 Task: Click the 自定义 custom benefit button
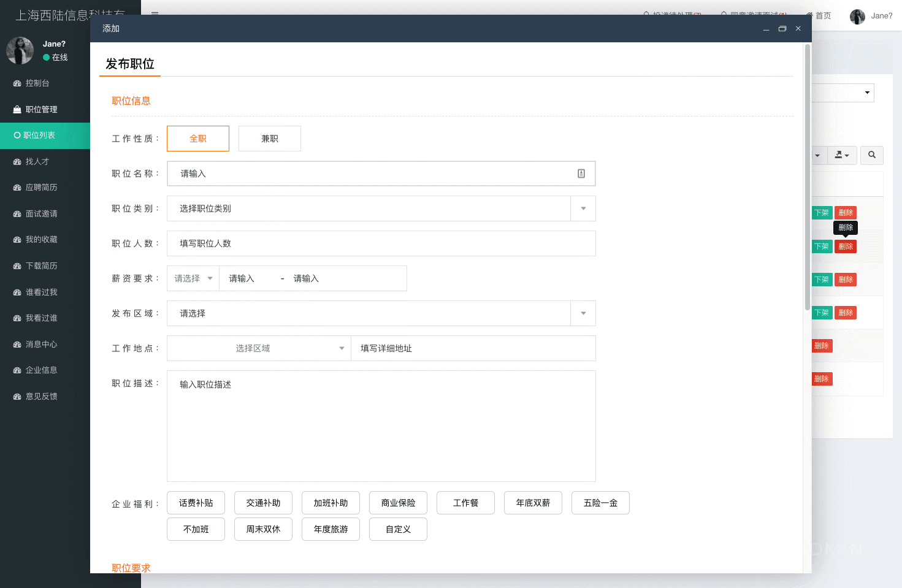(x=397, y=529)
